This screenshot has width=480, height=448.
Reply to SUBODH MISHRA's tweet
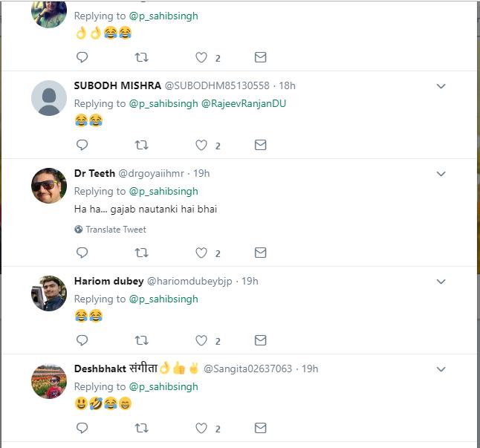coord(82,145)
